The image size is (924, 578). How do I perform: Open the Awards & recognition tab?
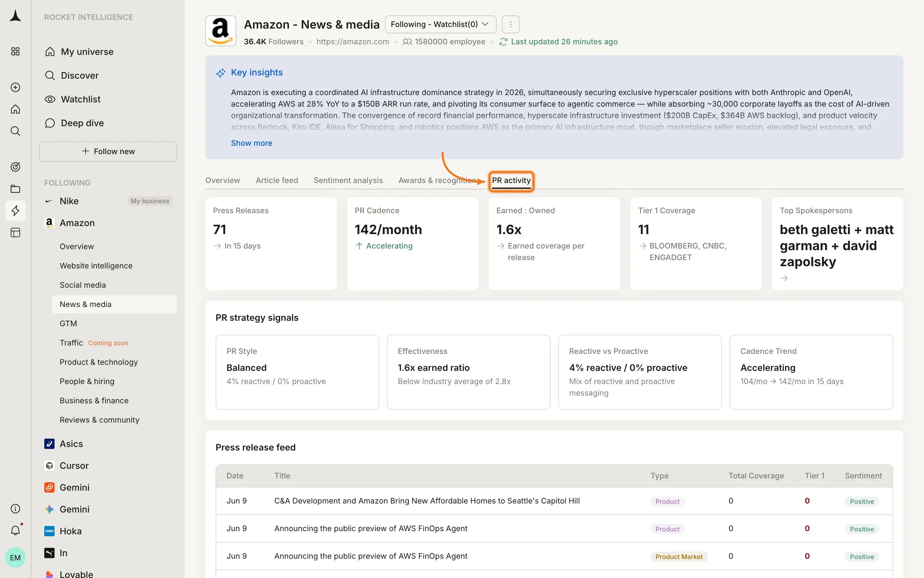click(x=437, y=180)
